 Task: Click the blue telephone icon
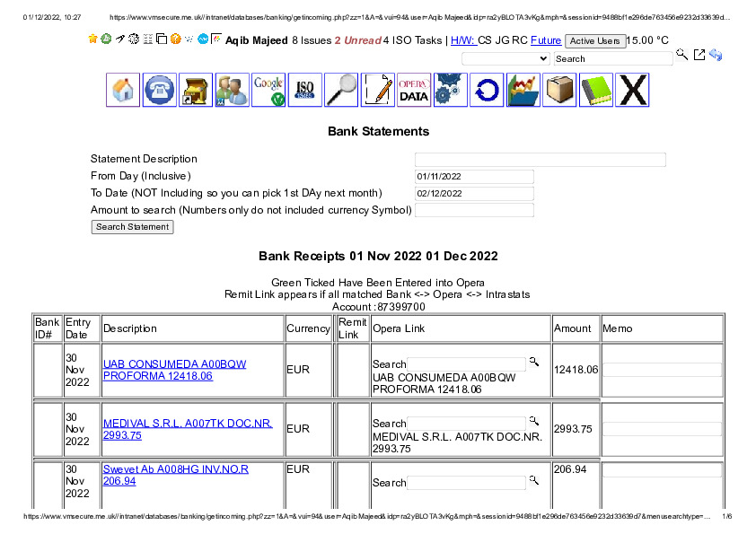tap(160, 91)
